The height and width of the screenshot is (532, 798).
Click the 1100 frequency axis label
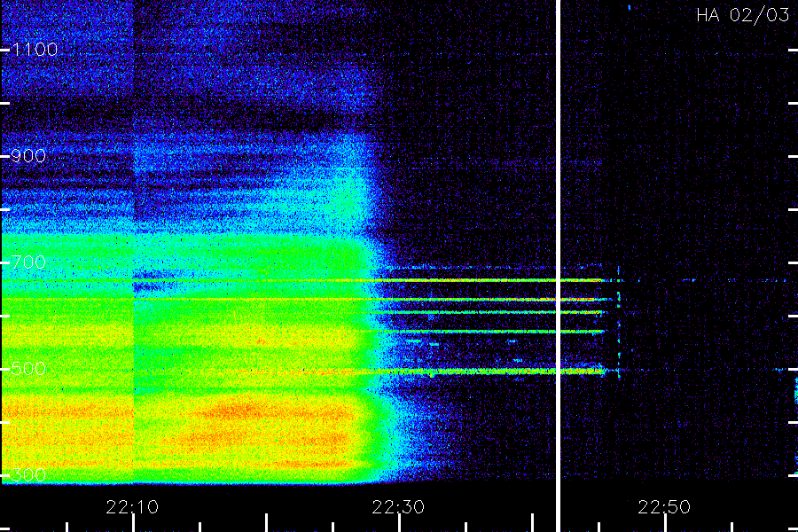point(35,50)
